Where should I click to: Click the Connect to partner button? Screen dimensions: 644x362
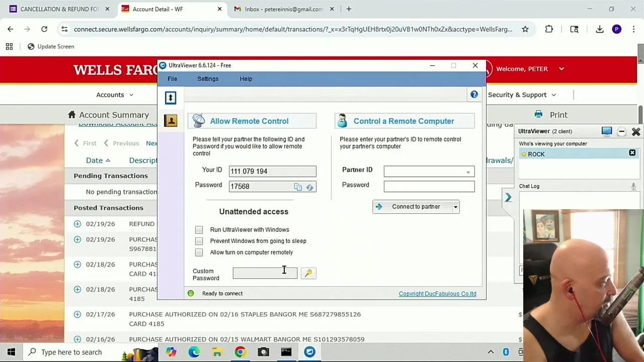(412, 207)
